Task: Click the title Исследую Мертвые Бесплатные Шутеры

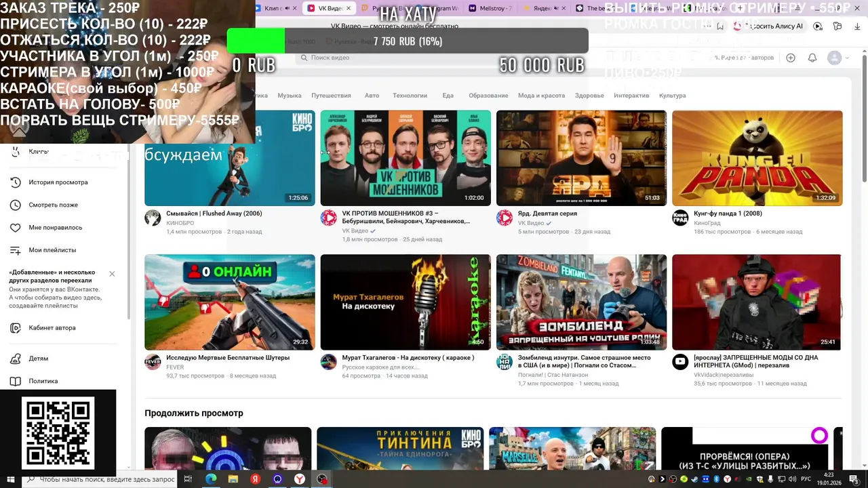Action: pos(228,358)
